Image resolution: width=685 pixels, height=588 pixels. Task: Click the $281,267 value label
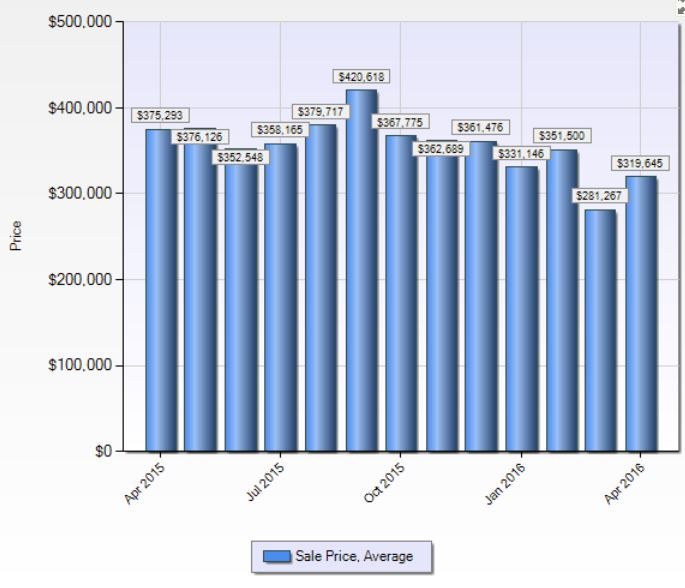click(x=599, y=195)
